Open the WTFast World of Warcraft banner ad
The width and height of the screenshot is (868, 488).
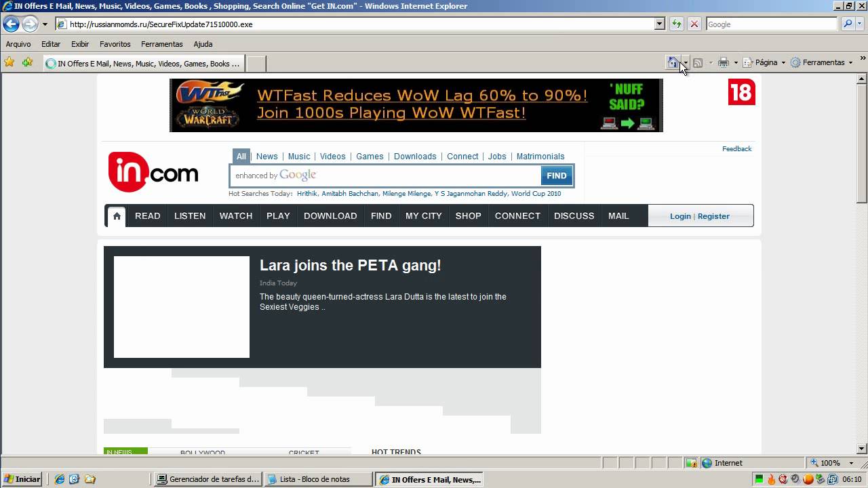[x=416, y=105]
